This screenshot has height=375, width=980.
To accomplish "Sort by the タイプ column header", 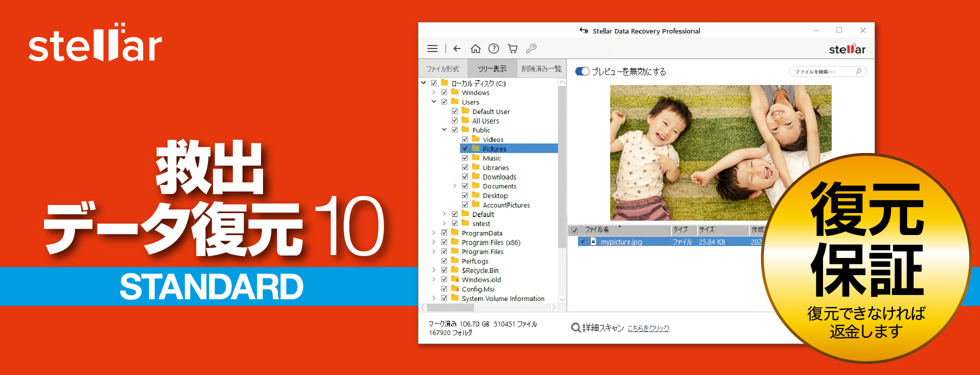I will click(x=680, y=230).
